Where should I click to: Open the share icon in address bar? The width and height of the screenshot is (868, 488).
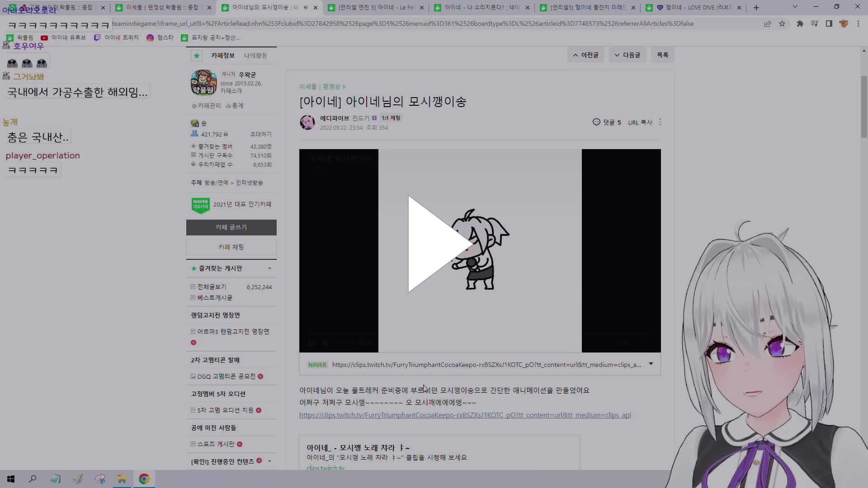[x=768, y=23]
